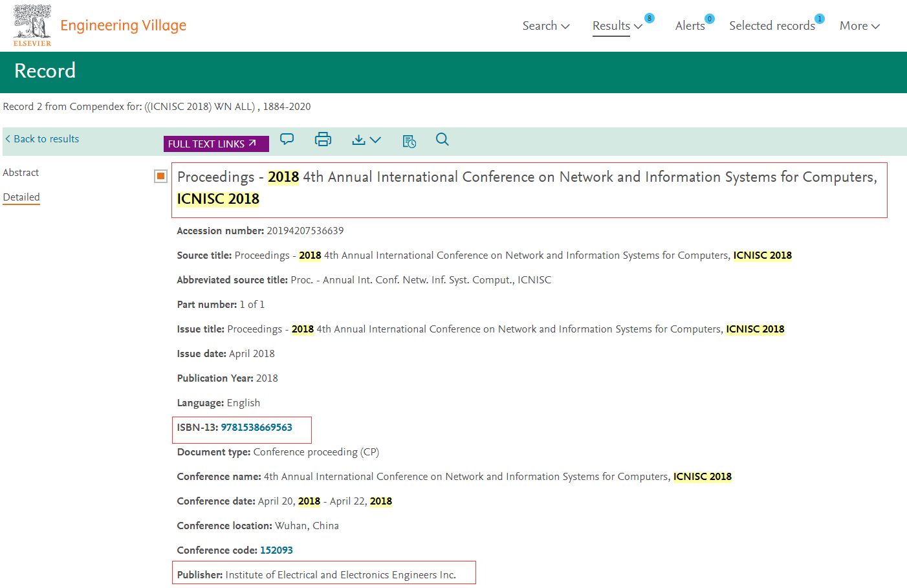The image size is (907, 588).
Task: Click 'Language: English'
Action: click(219, 403)
